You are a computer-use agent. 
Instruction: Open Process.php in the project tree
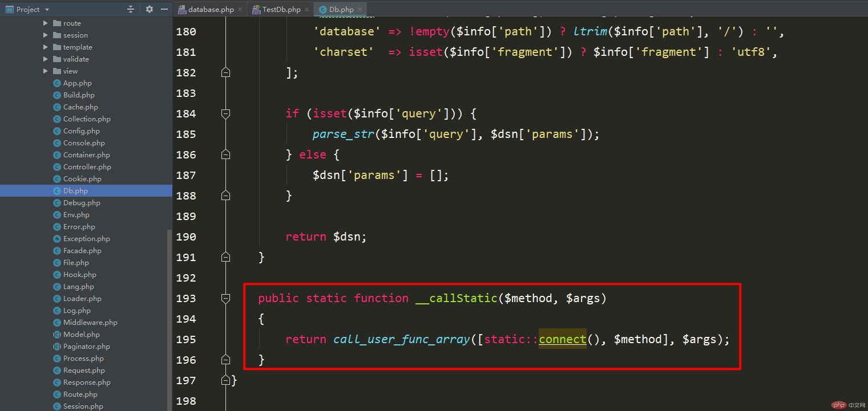(x=83, y=359)
